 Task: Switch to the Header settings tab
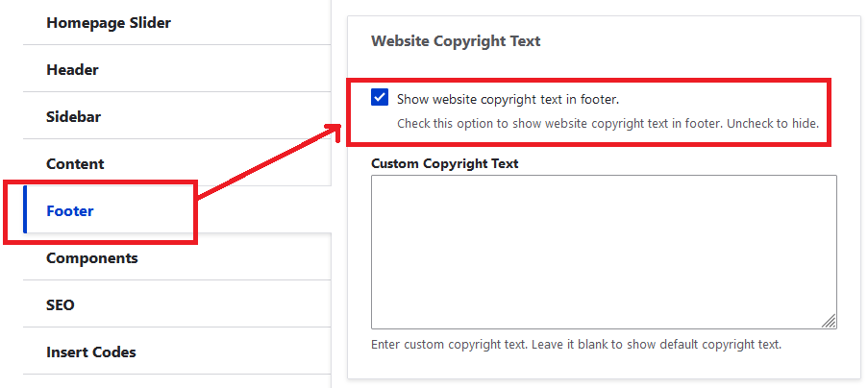click(x=72, y=69)
